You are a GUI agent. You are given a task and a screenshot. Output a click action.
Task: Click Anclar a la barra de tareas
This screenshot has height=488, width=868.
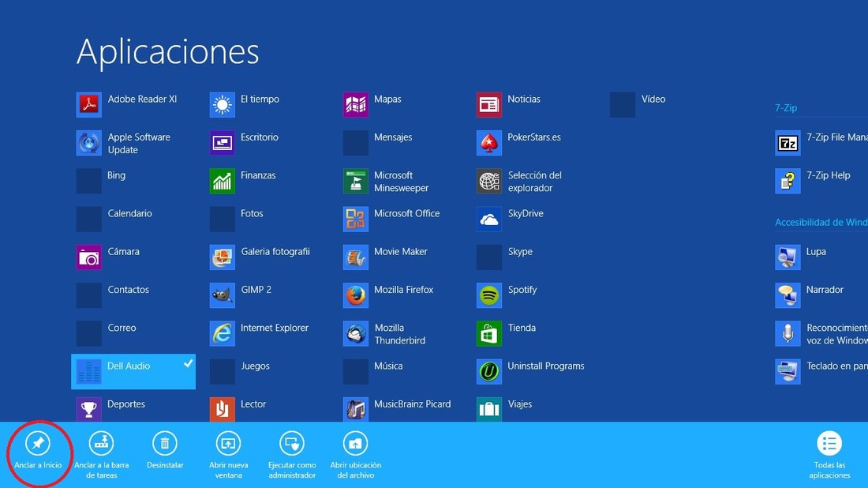pyautogui.click(x=101, y=456)
